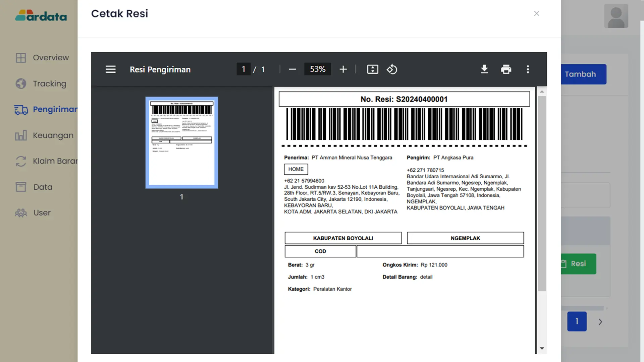Image resolution: width=644 pixels, height=362 pixels.
Task: Click the Berat 3 gr text
Action: (x=301, y=265)
